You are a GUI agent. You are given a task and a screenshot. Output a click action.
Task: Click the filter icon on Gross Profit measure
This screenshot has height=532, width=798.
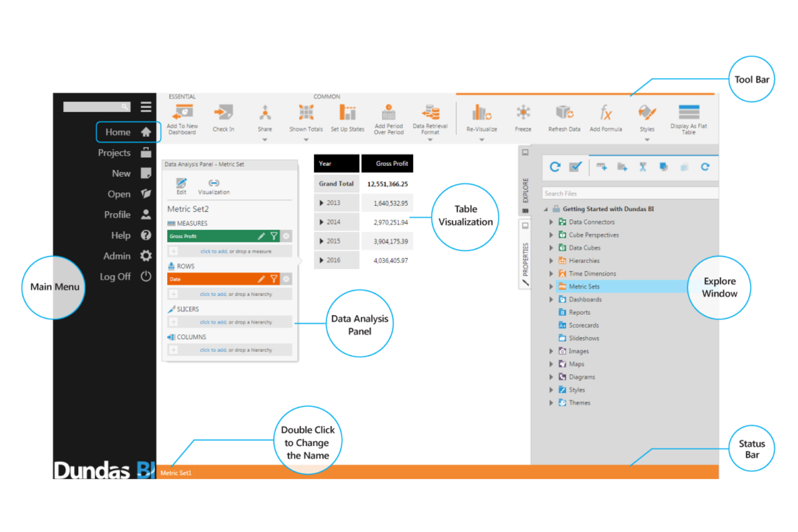274,236
